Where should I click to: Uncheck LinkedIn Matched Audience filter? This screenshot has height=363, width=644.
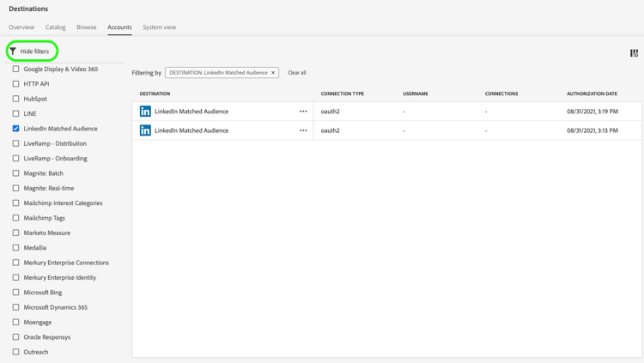pyautogui.click(x=15, y=129)
